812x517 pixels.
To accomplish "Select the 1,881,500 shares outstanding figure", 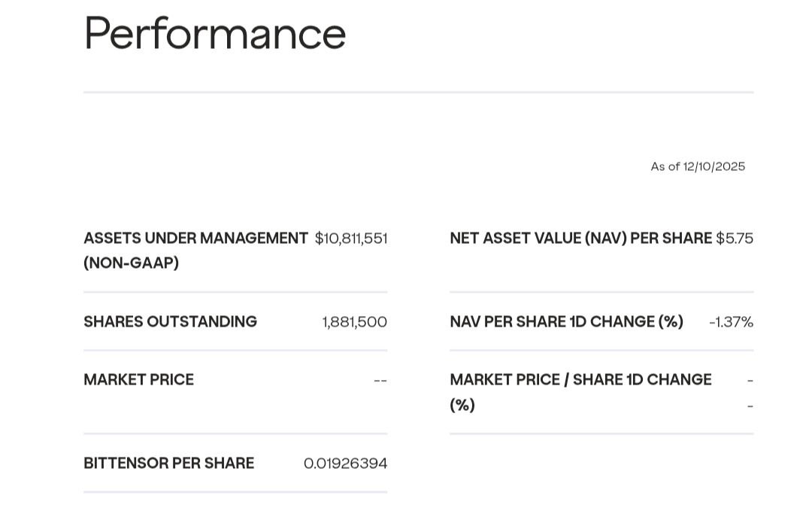I will coord(354,322).
